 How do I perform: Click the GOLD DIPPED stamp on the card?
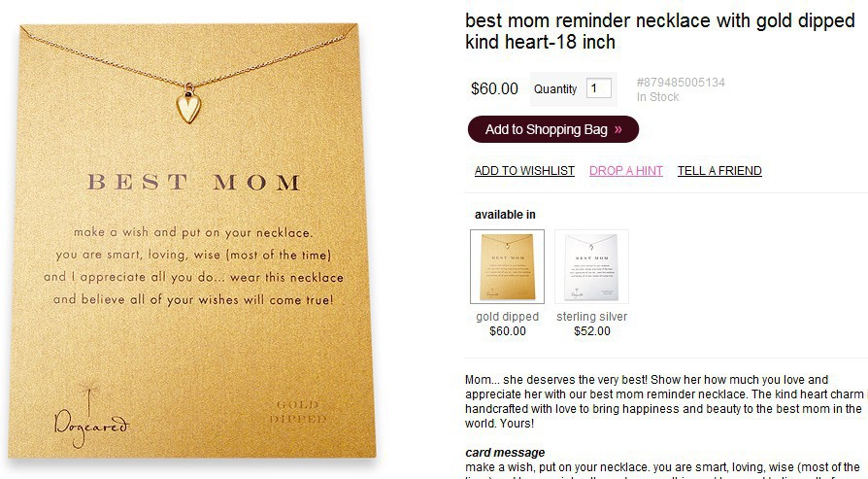coord(297,412)
